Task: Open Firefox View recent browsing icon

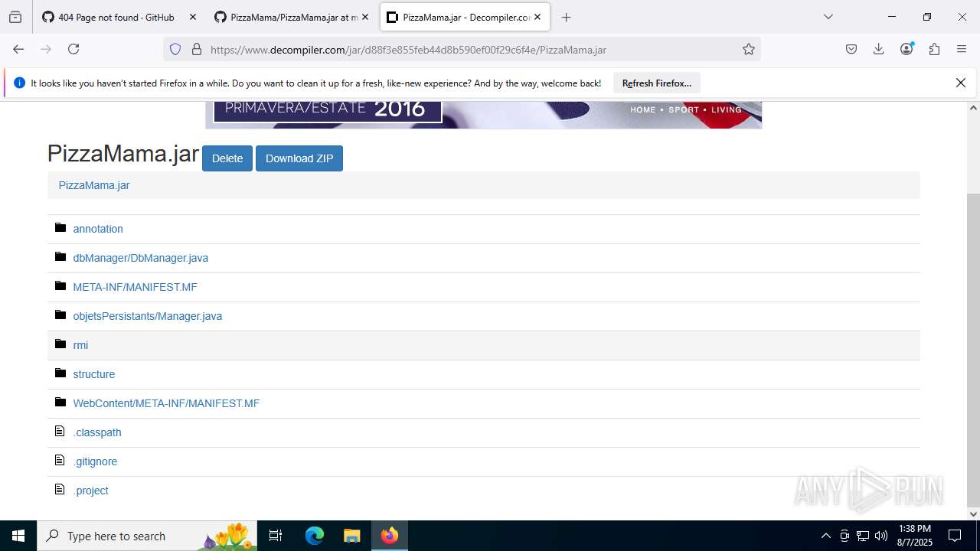Action: (x=15, y=17)
